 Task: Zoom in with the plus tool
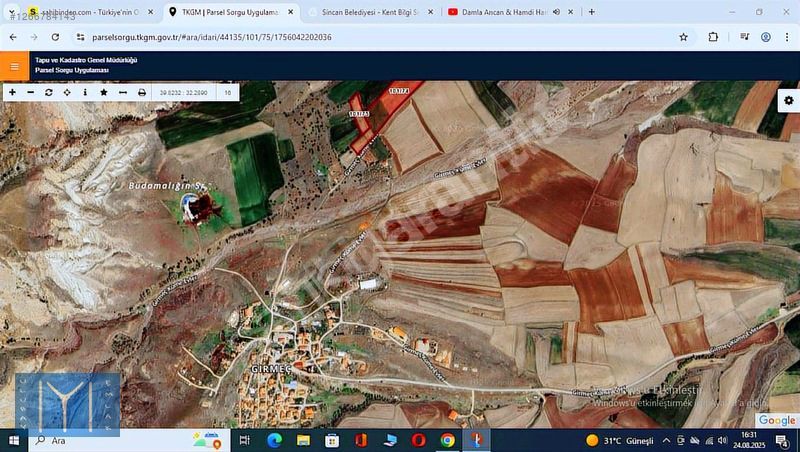coord(12,92)
